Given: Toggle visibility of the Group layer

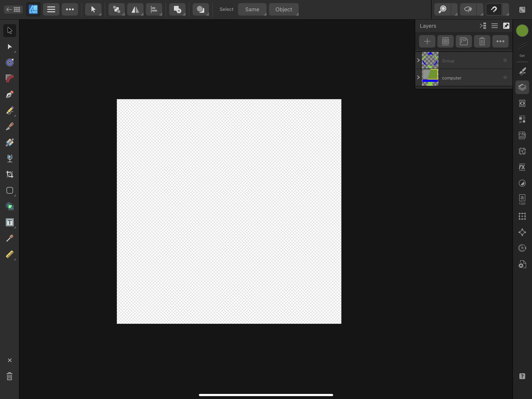Looking at the screenshot, I should click(505, 60).
